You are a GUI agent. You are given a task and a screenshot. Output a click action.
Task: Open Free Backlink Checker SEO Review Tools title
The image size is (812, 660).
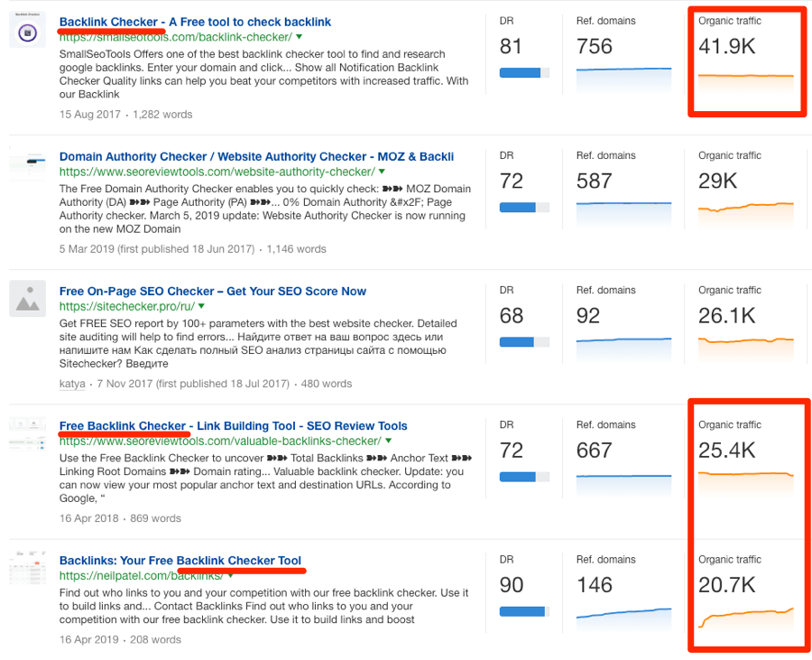point(233,426)
